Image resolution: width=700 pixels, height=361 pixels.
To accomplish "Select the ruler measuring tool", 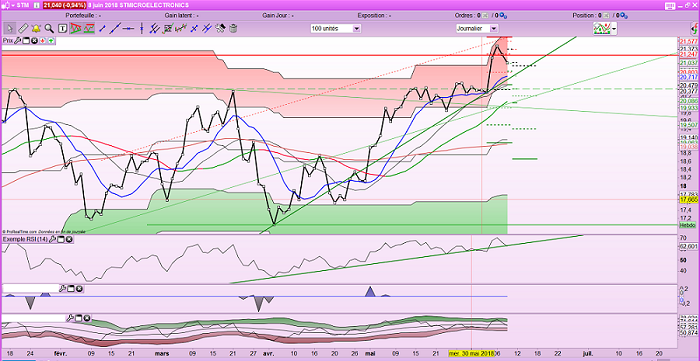I will [x=23, y=29].
